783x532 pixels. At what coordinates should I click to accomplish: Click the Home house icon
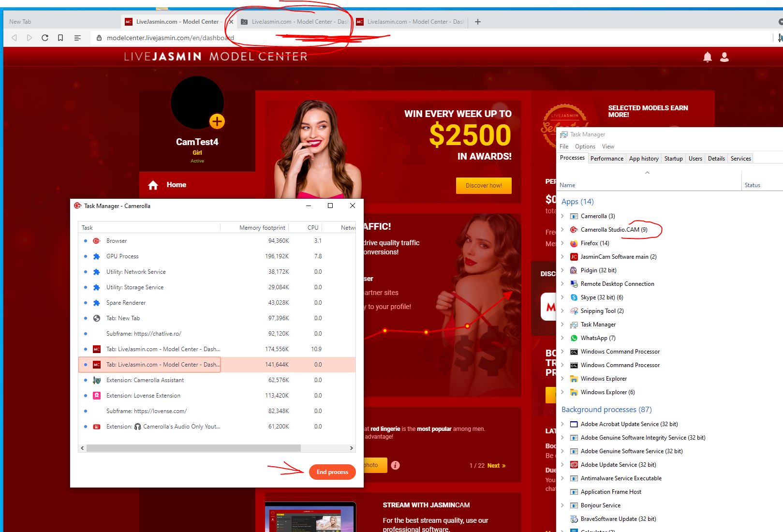(153, 185)
